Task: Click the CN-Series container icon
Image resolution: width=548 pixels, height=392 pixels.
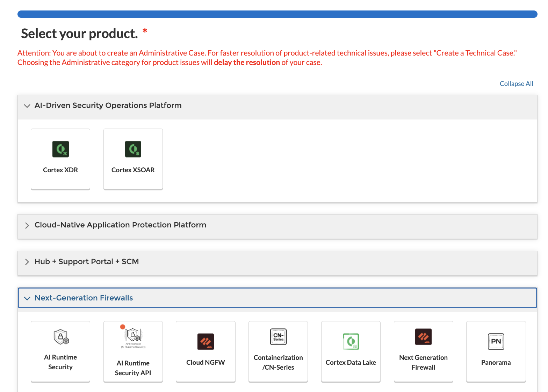Action: [x=278, y=337]
